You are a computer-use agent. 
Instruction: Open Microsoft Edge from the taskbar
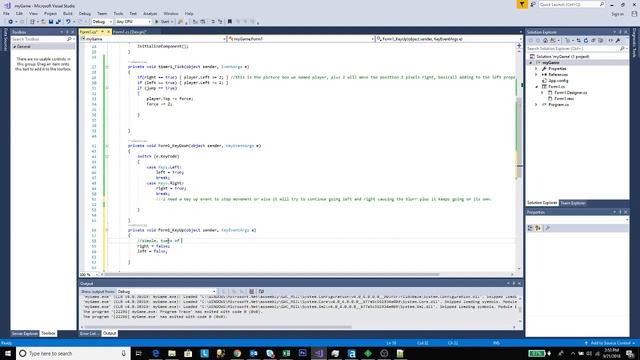(x=156, y=353)
